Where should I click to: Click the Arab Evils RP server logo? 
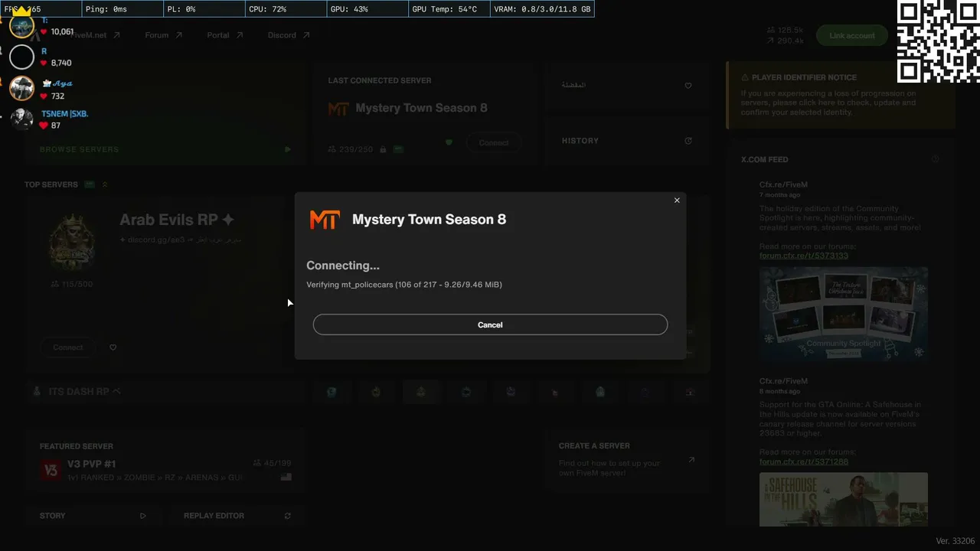pyautogui.click(x=71, y=242)
